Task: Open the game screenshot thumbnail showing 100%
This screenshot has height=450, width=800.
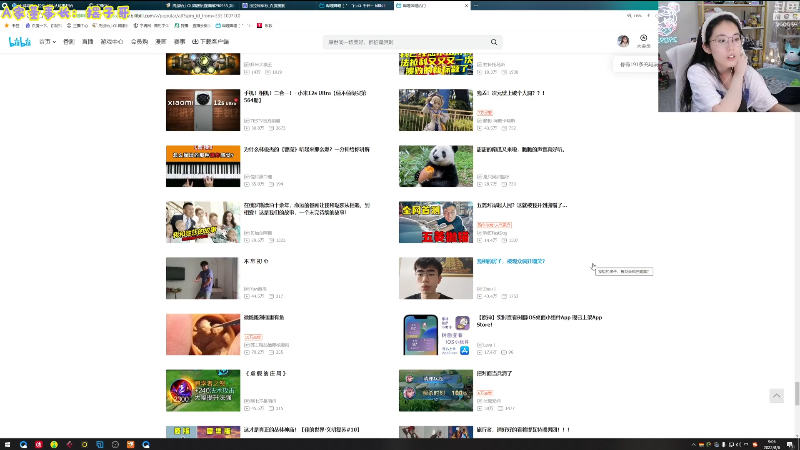Action: [x=436, y=390]
